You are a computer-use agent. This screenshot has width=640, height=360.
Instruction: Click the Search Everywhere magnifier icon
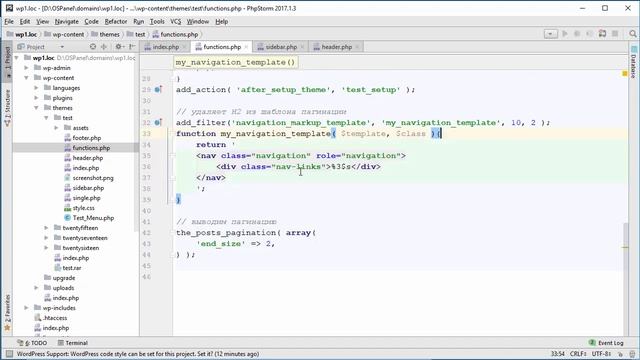pos(633,34)
